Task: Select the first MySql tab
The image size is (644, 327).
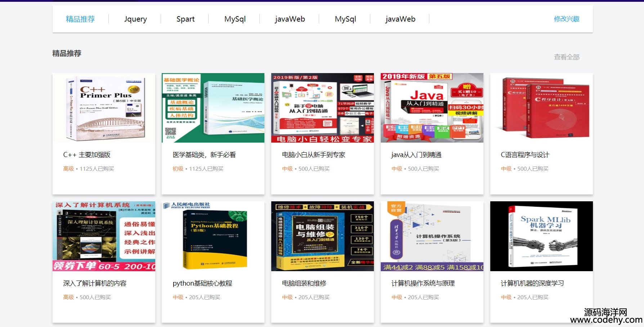Action: pos(235,19)
